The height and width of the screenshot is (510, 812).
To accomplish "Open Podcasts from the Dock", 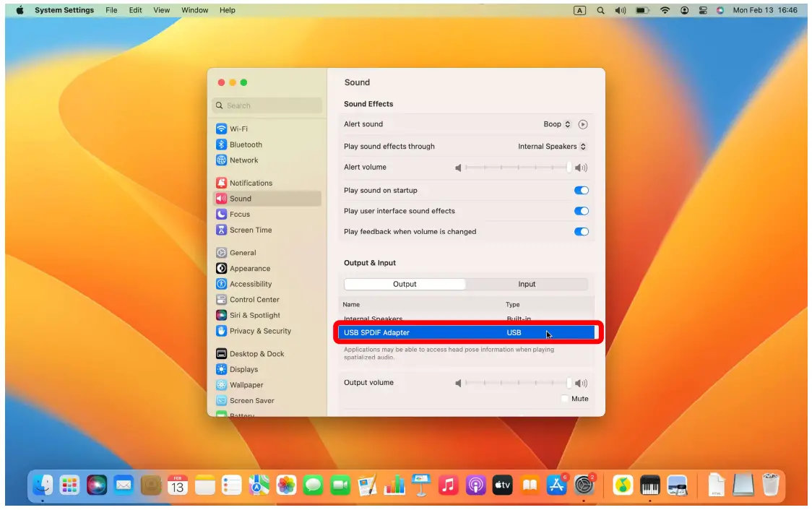I will [x=475, y=485].
